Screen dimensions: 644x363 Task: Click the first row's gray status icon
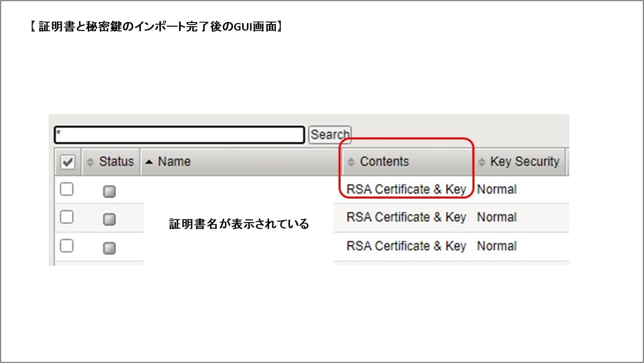click(109, 192)
